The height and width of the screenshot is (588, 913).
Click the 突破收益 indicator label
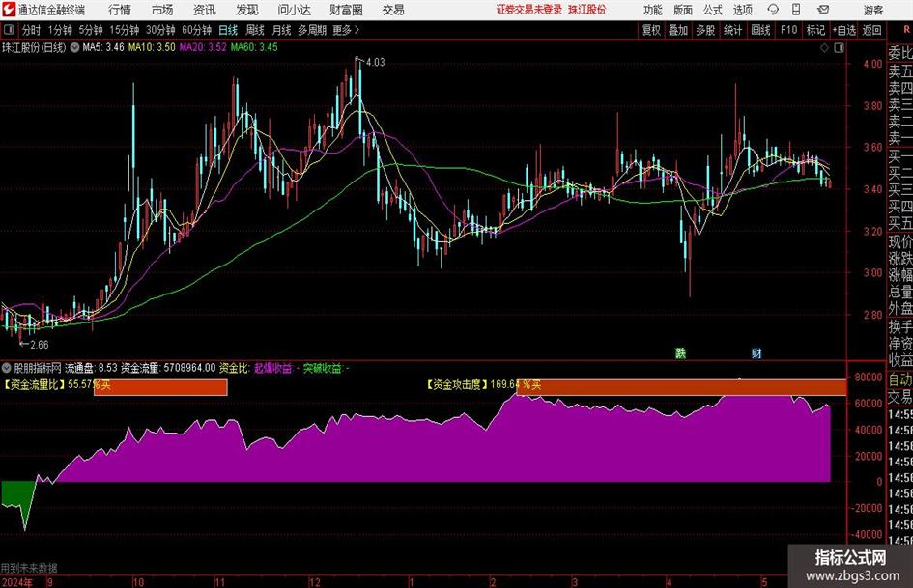coord(322,368)
